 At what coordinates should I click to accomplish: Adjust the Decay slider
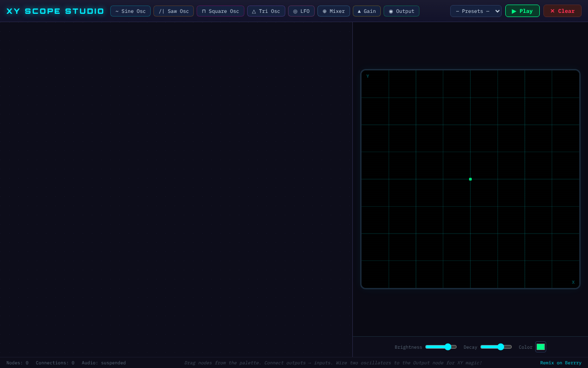(x=496, y=347)
